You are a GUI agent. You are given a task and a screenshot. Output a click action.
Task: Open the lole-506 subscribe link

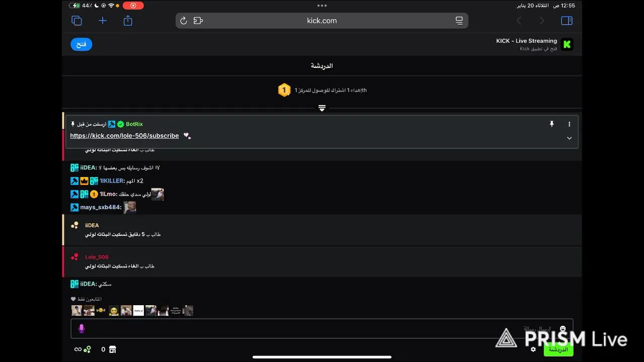pyautogui.click(x=124, y=136)
